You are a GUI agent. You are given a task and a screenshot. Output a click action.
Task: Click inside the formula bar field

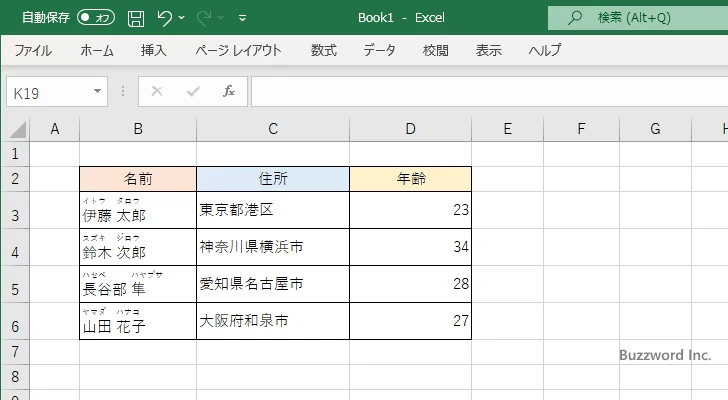[489, 92]
